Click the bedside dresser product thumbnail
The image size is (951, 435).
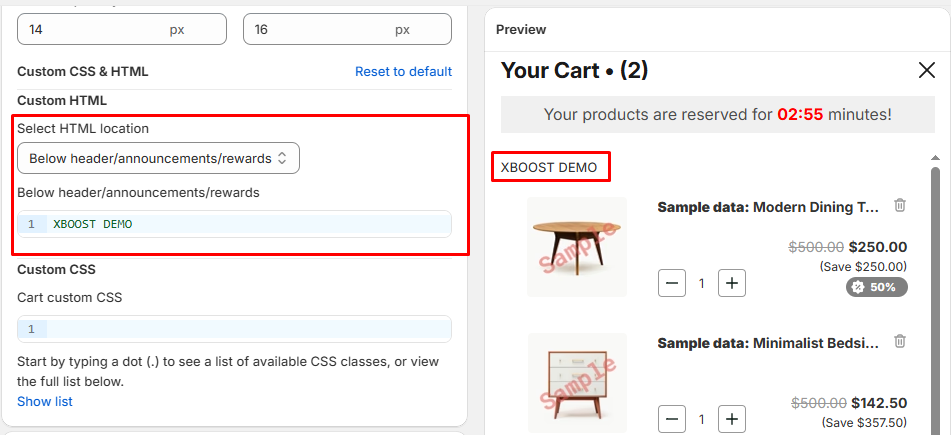click(576, 382)
